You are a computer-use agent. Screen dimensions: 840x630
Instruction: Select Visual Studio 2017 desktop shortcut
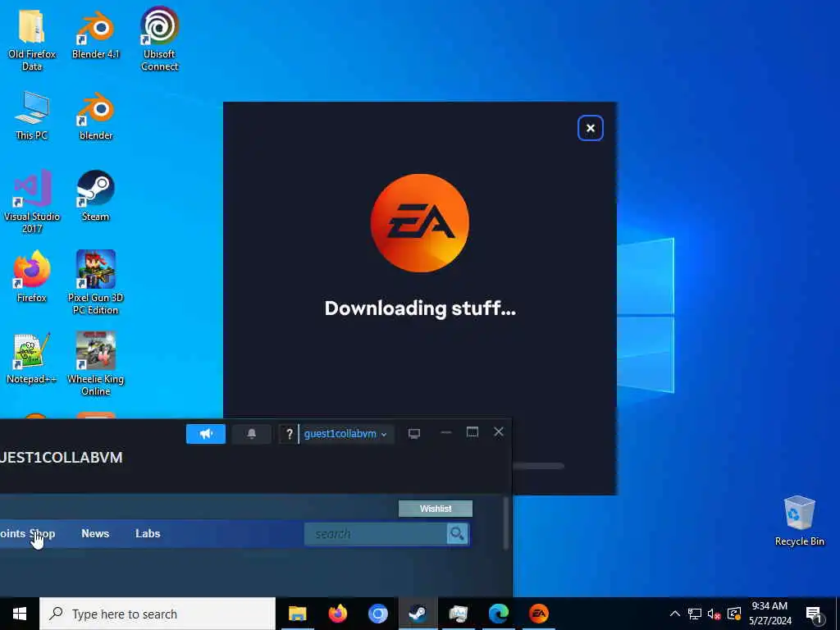(x=32, y=202)
